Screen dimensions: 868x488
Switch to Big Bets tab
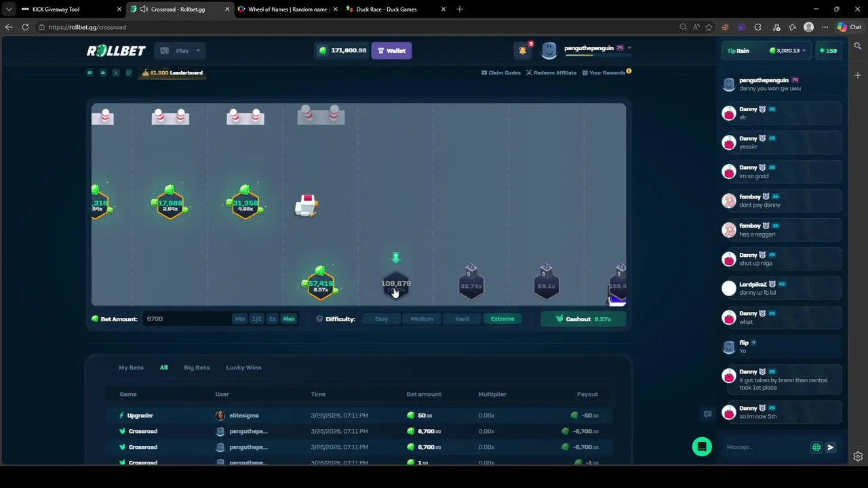[x=197, y=367]
